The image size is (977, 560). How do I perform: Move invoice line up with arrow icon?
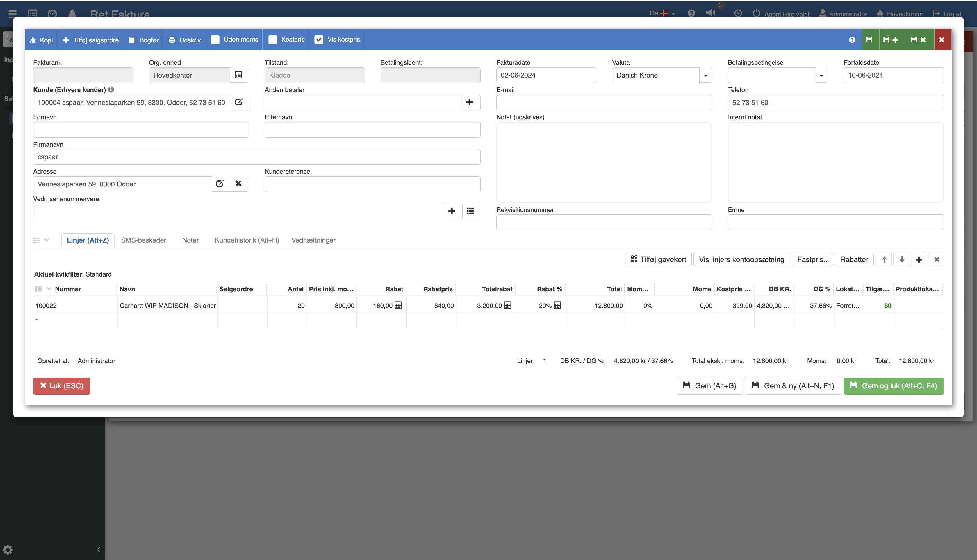(x=884, y=260)
